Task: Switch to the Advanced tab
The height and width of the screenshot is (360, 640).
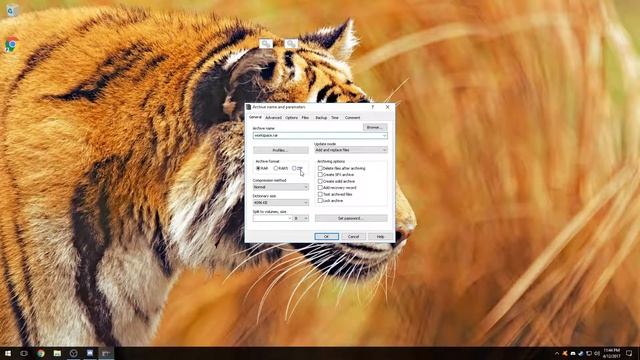Action: click(x=273, y=118)
